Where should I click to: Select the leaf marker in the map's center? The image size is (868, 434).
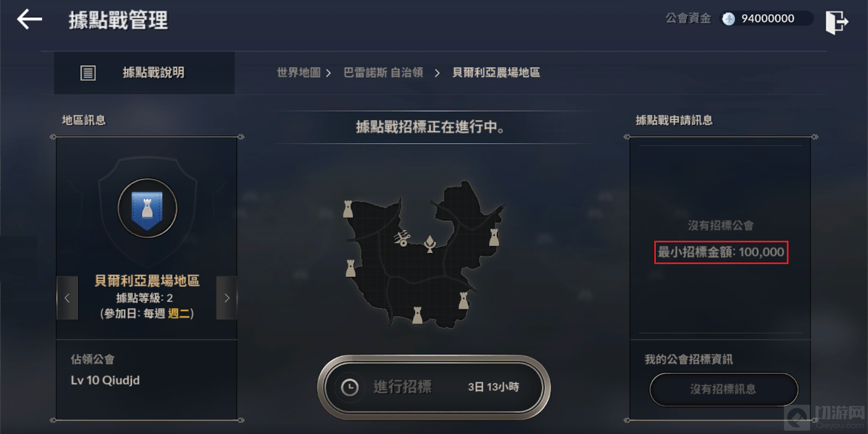click(430, 244)
